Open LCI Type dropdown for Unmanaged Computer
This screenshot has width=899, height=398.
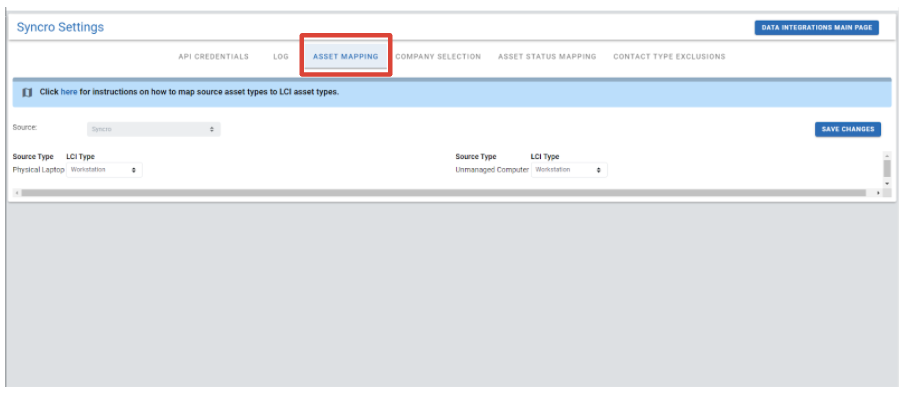[569, 170]
